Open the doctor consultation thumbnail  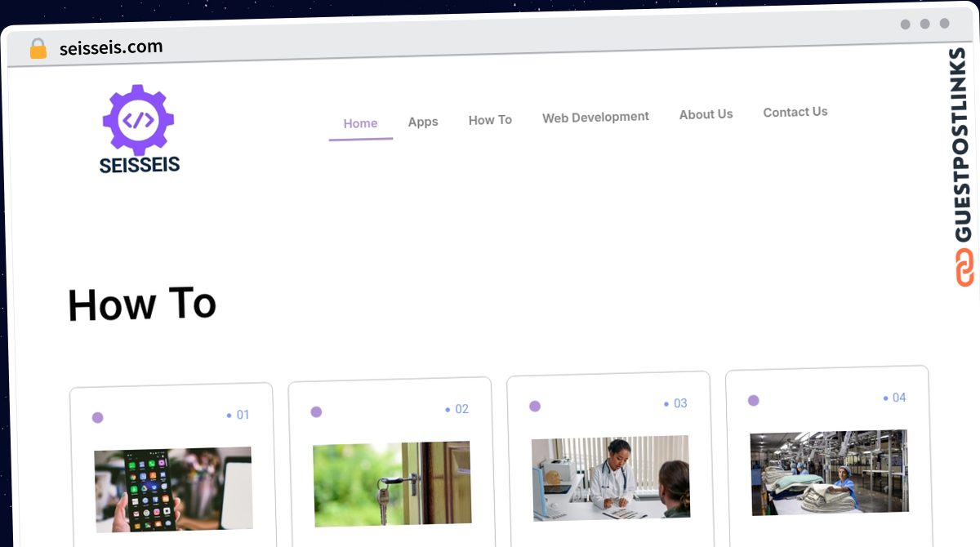(611, 478)
